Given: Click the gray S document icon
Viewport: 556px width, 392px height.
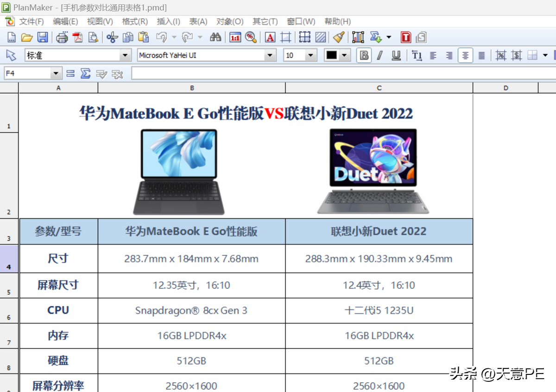Looking at the screenshot, I should click(x=422, y=38).
